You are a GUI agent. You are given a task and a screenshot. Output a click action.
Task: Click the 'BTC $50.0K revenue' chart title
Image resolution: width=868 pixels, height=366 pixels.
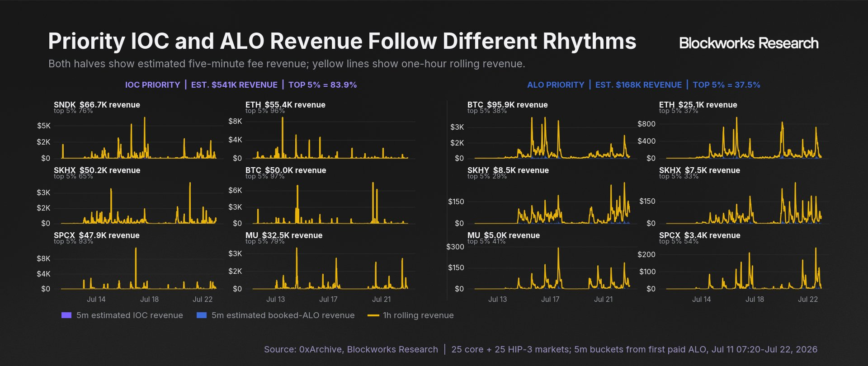click(286, 170)
